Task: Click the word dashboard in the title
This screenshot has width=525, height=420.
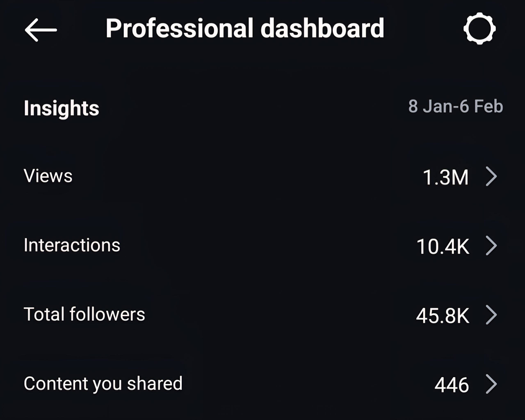Action: (x=322, y=28)
